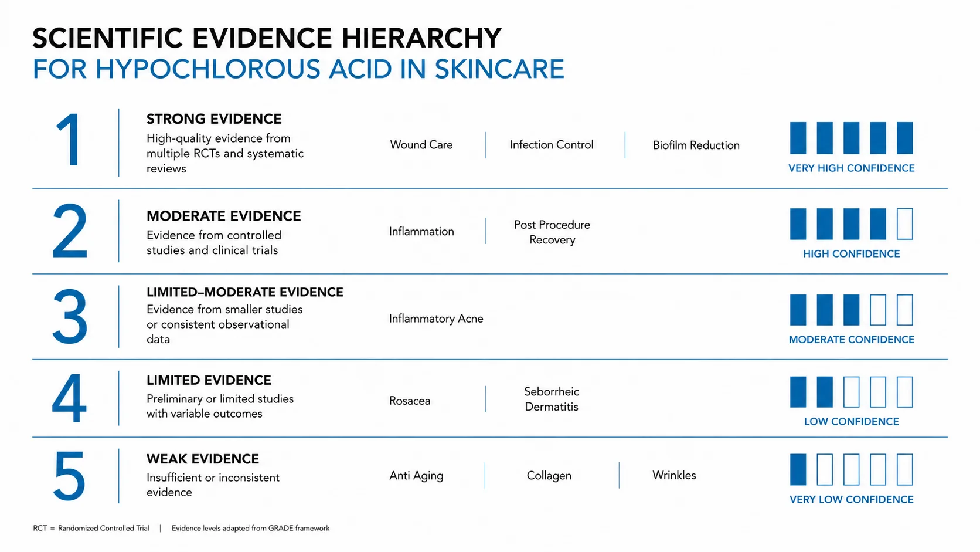Click the "MODERATE CONFIDENCE" label
Screen dimensions: 980x552
pos(852,340)
